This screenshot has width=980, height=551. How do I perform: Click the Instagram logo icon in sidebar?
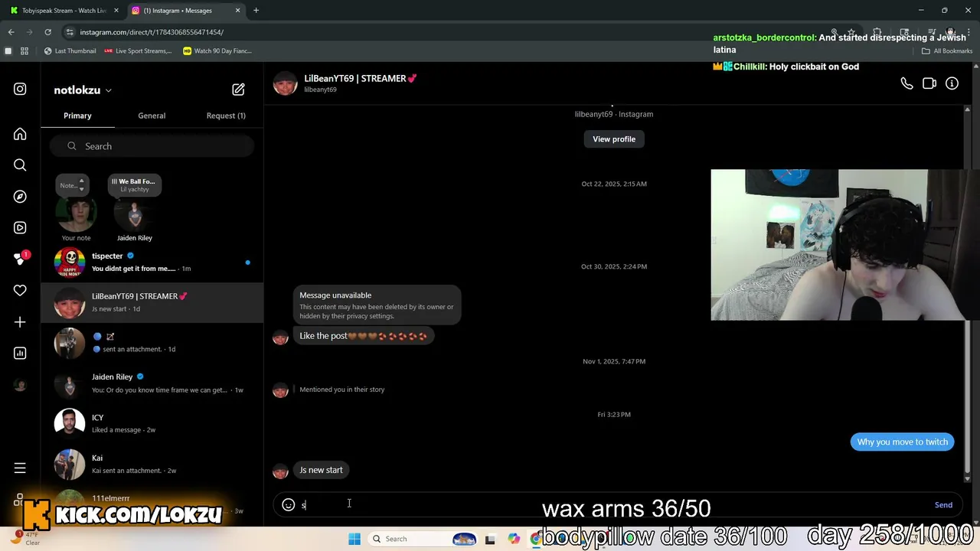click(20, 89)
